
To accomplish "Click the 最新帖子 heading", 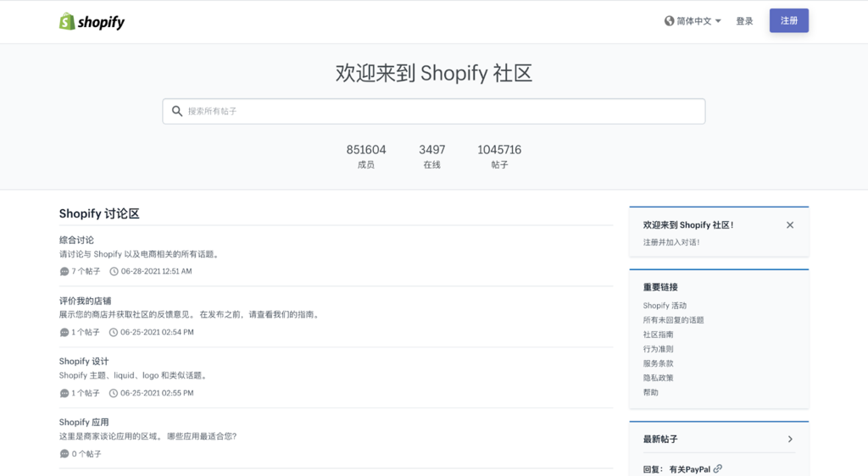I will coord(659,439).
